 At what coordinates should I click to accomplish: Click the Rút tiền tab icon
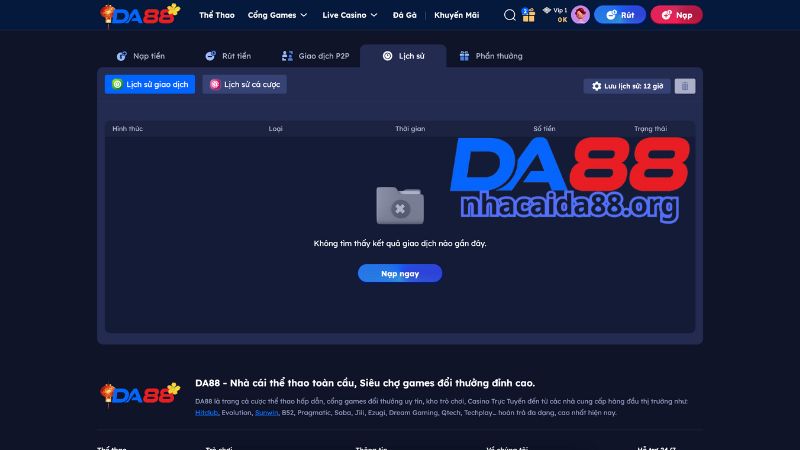210,56
